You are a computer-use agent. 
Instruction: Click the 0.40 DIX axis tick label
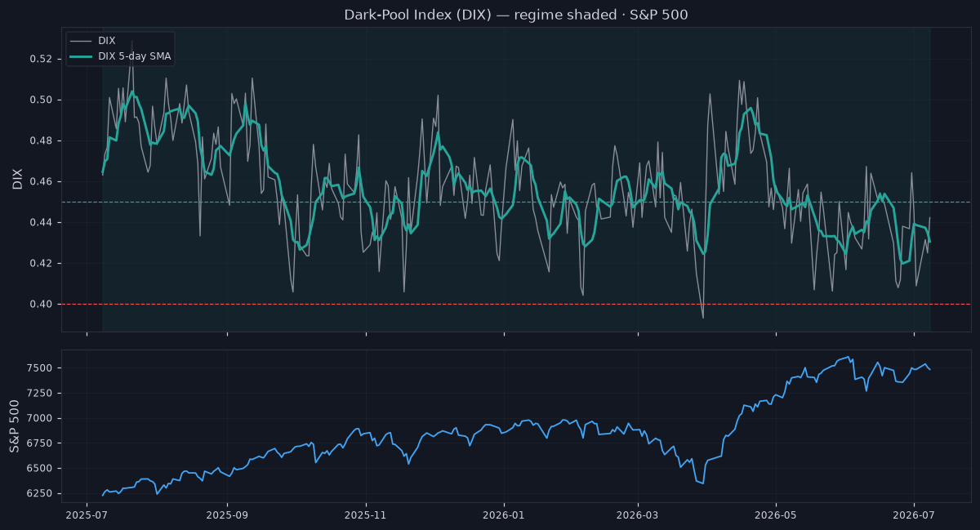tap(40, 305)
